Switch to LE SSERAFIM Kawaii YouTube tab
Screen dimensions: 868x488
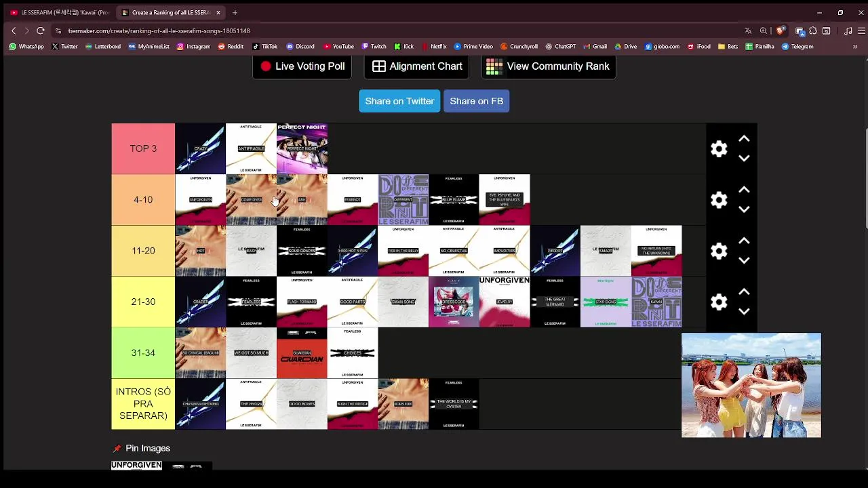click(x=60, y=12)
